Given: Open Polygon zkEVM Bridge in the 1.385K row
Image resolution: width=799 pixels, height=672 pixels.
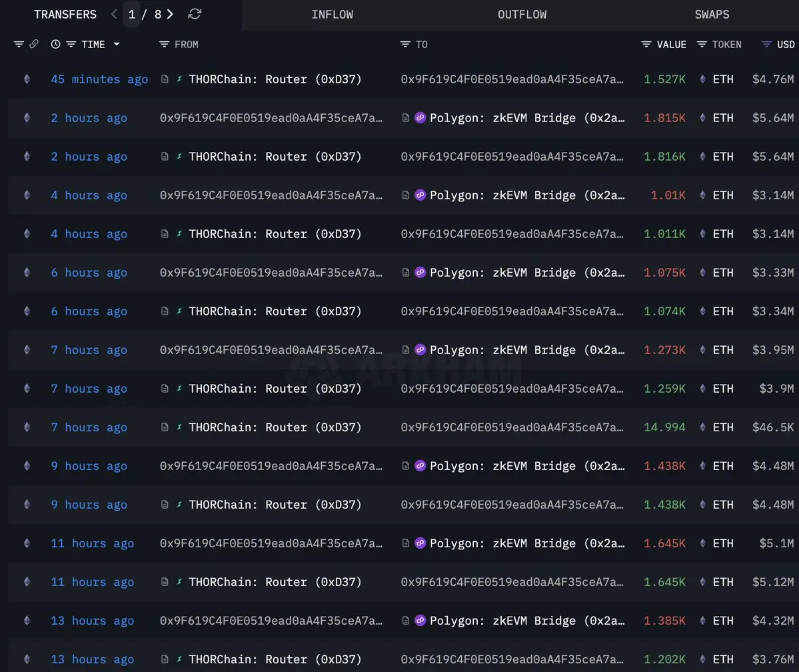Looking at the screenshot, I should 527,621.
